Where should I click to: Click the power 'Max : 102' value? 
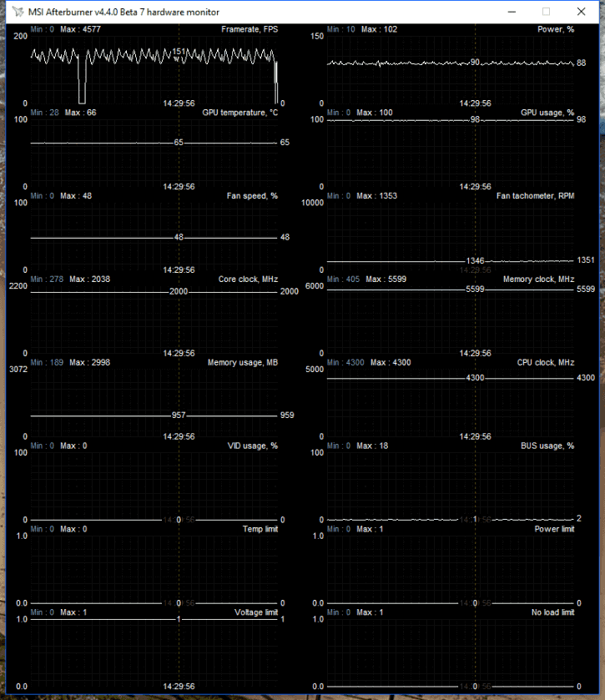[x=379, y=29]
